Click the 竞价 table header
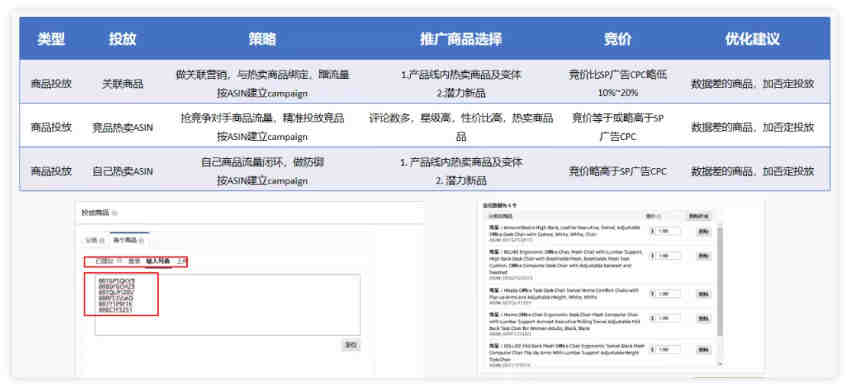The image size is (849, 390). (618, 39)
